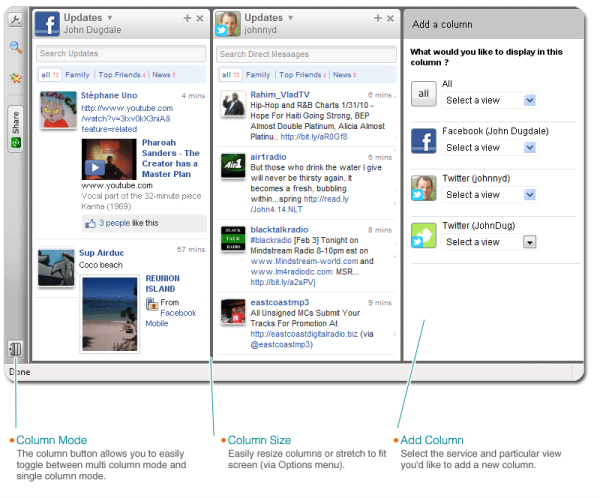Close the Facebook Updates column
This screenshot has height=498, width=600.
tap(200, 18)
